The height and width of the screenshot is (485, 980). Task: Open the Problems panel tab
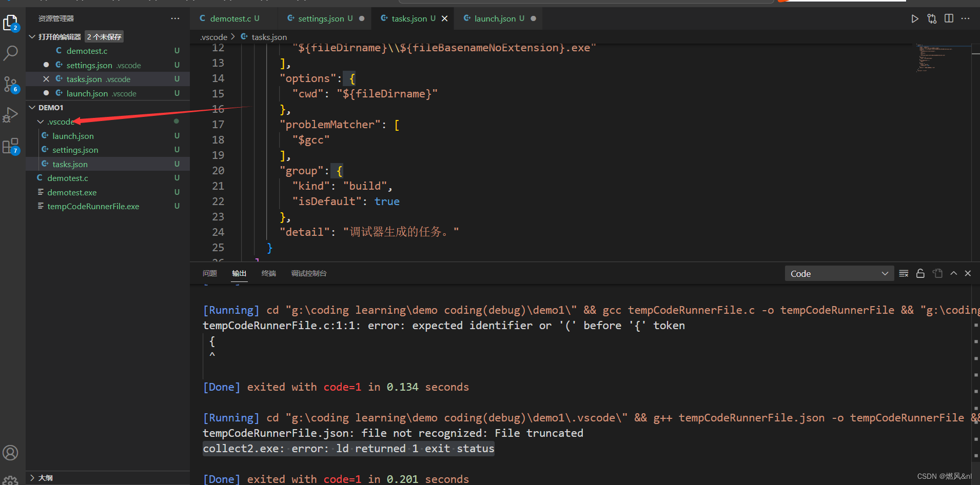click(210, 273)
